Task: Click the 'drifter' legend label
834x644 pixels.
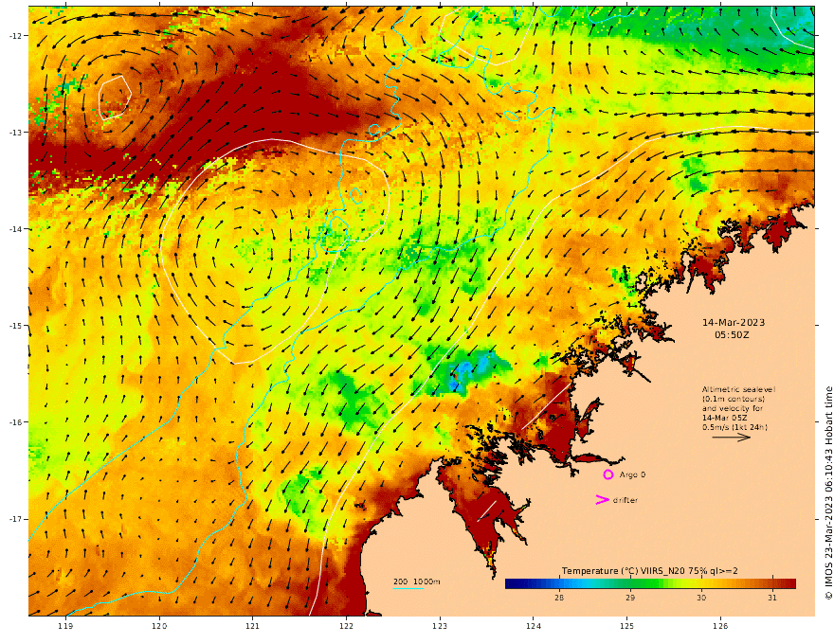Action: pyautogui.click(x=625, y=500)
